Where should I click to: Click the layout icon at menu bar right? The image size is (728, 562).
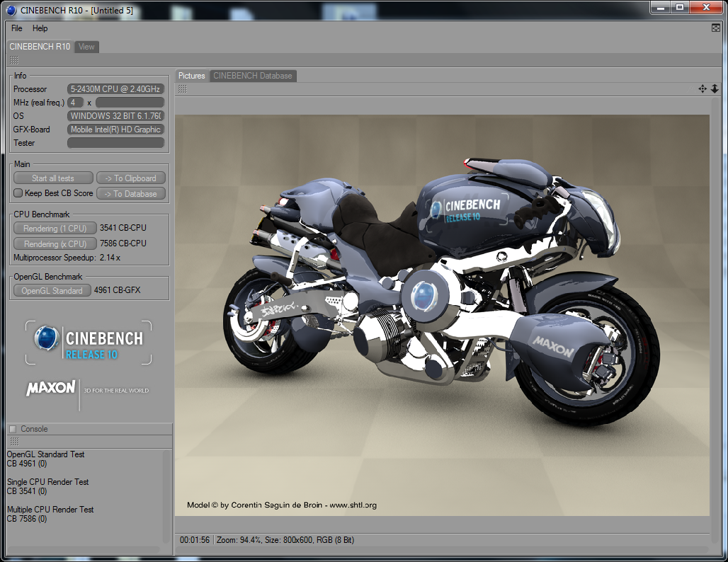[715, 28]
